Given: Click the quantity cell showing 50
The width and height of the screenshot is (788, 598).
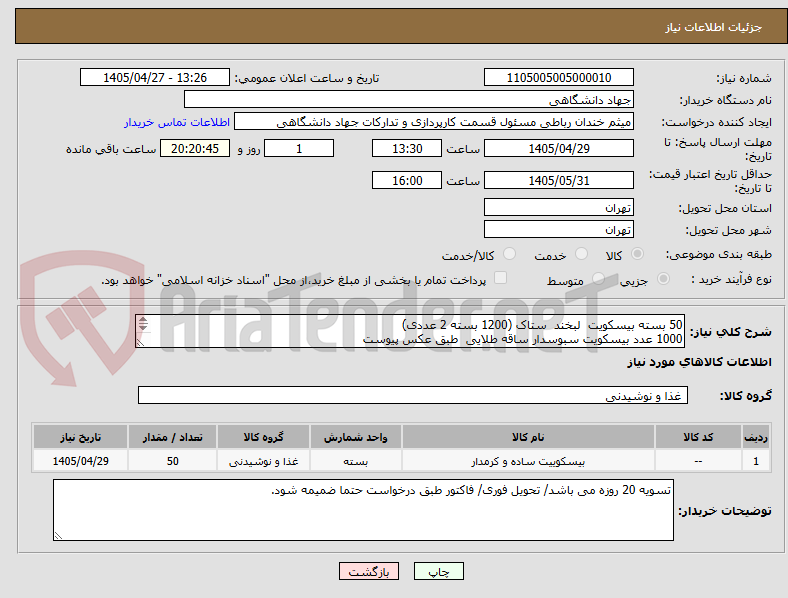Looking at the screenshot, I should click(x=172, y=461).
